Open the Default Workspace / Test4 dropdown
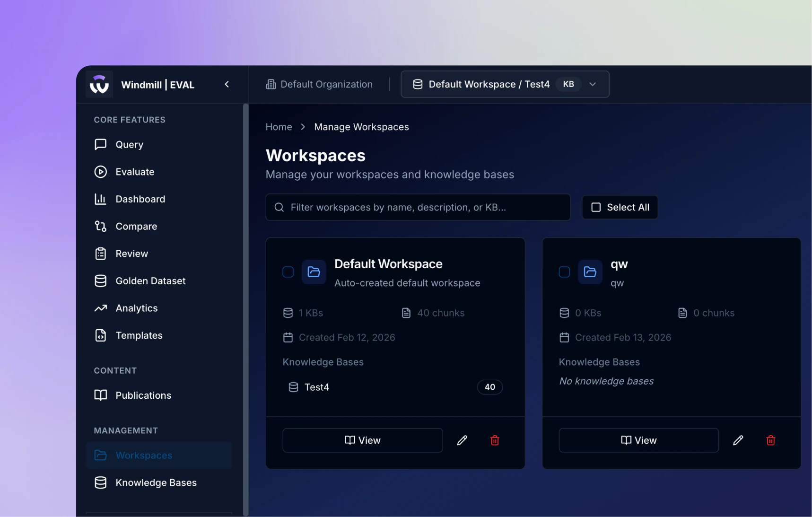812x517 pixels. [x=505, y=84]
